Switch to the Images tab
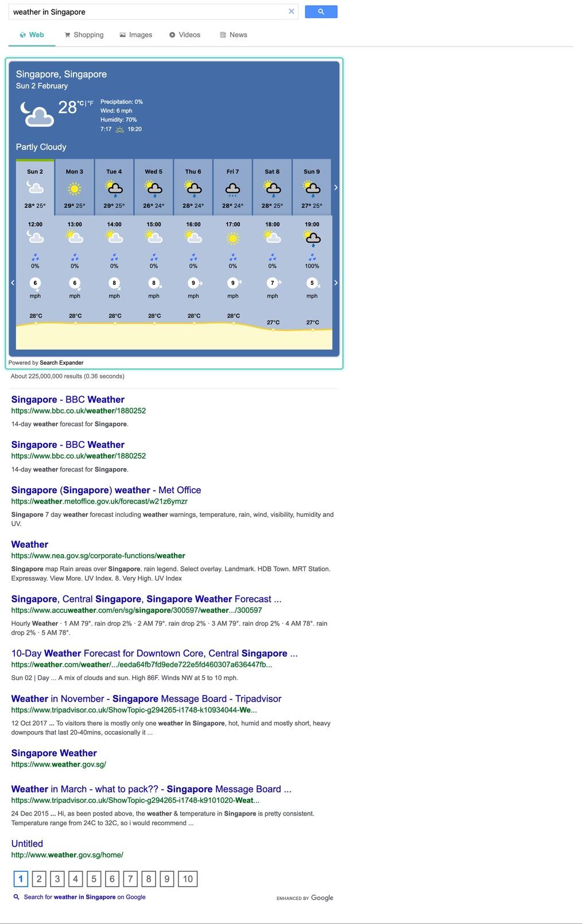The image size is (582, 924). click(135, 35)
